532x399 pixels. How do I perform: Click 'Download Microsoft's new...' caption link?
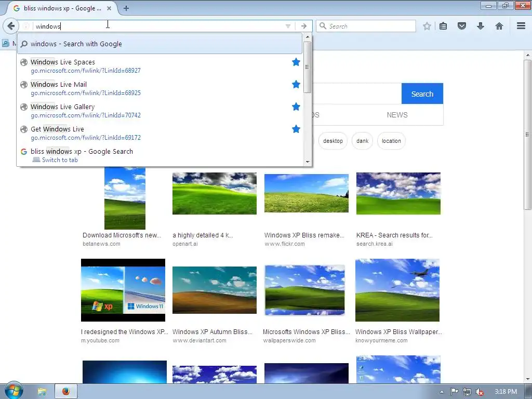click(x=122, y=235)
